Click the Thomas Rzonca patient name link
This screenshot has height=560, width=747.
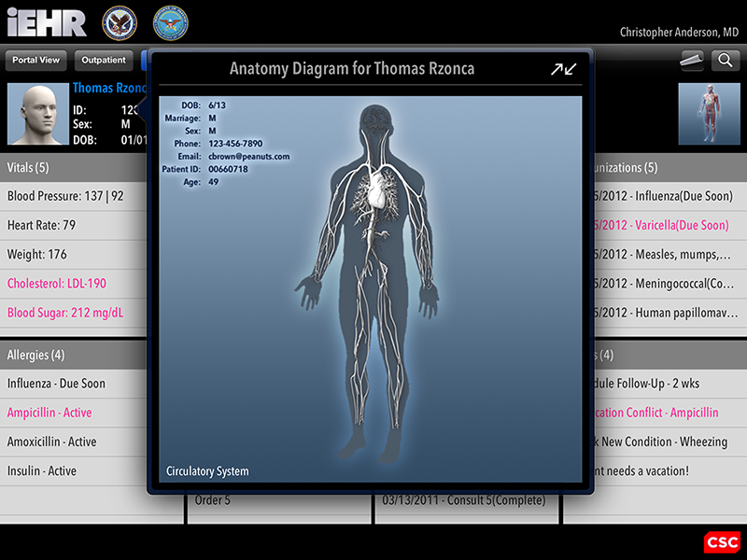(109, 90)
